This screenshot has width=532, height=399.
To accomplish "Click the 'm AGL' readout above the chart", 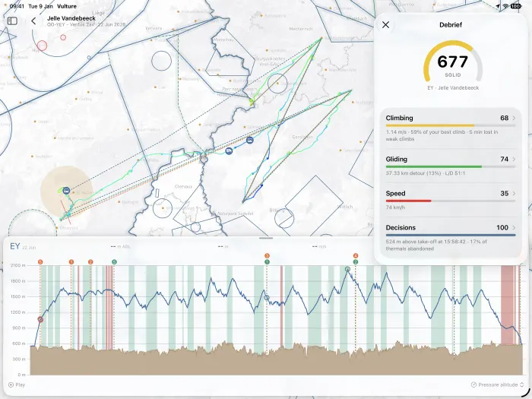I will [x=120, y=247].
